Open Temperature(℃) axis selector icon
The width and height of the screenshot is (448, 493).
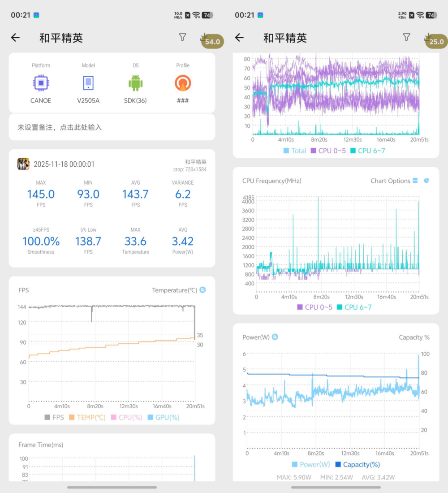(202, 290)
